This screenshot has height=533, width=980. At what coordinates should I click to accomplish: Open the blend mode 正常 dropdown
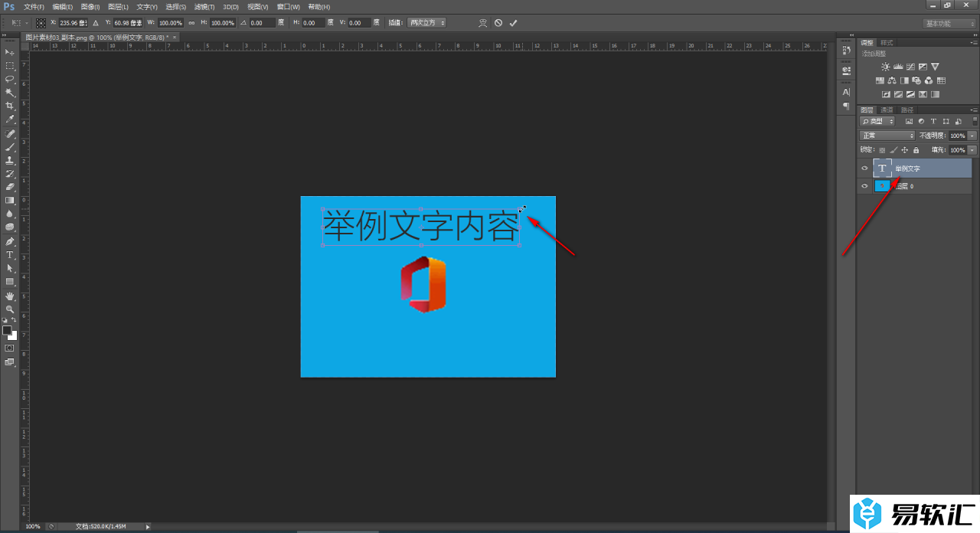(x=887, y=136)
